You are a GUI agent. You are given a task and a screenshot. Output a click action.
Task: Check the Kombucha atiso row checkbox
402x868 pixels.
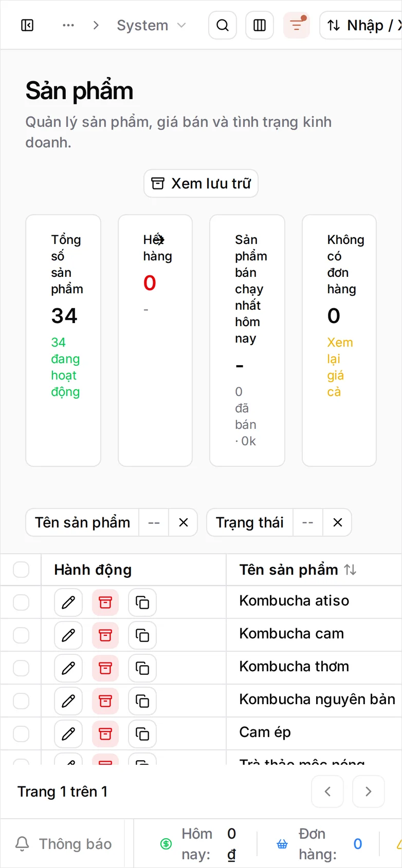tap(21, 602)
